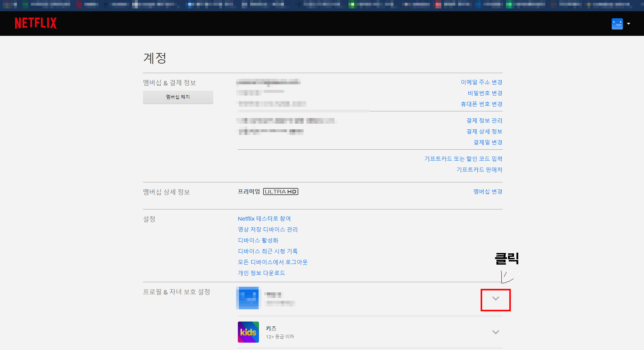Click the 프로필 & 자녀 보호 설정 label
Screen dimensions: 644x350
(x=176, y=292)
